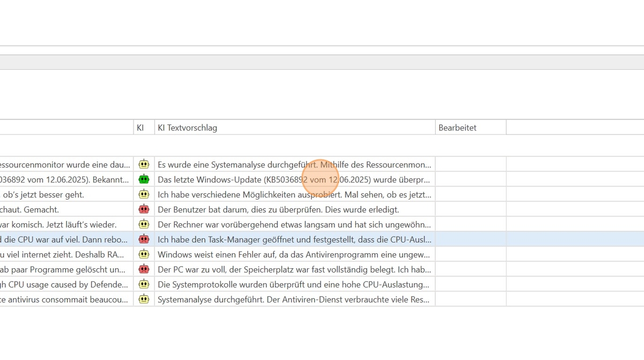Image resolution: width=644 pixels, height=360 pixels.
Task: Click red robot icon beside 'Der Benutzer bat darum'
Action: [144, 209]
